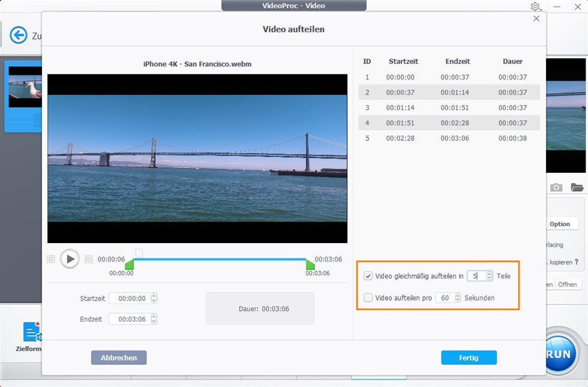This screenshot has width=588, height=387.
Task: Click the Startzeit spinner arrows
Action: tap(154, 298)
